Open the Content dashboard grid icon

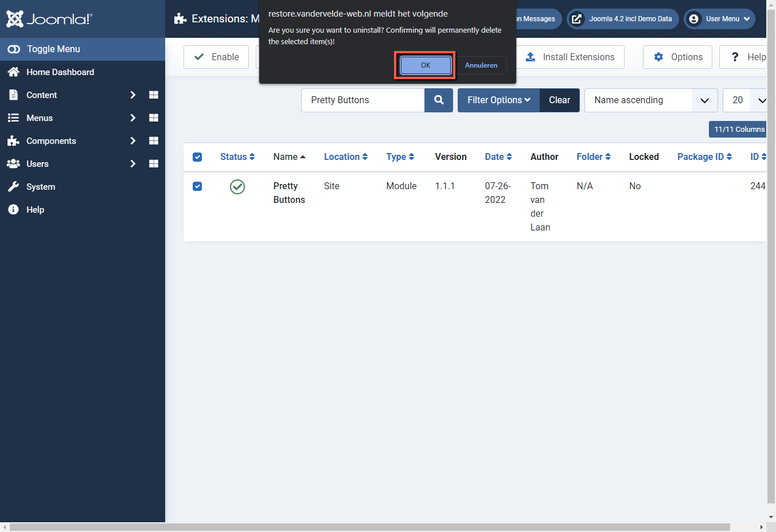tap(153, 95)
